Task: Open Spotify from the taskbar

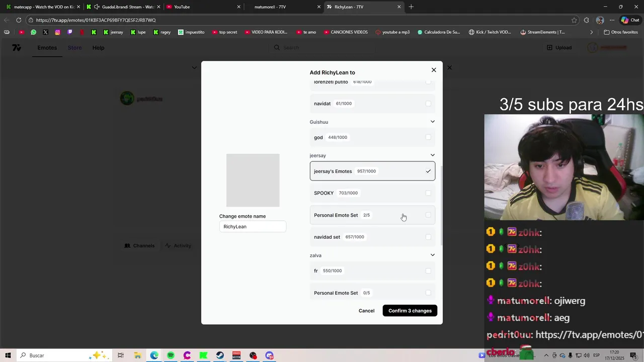Action: [171, 355]
